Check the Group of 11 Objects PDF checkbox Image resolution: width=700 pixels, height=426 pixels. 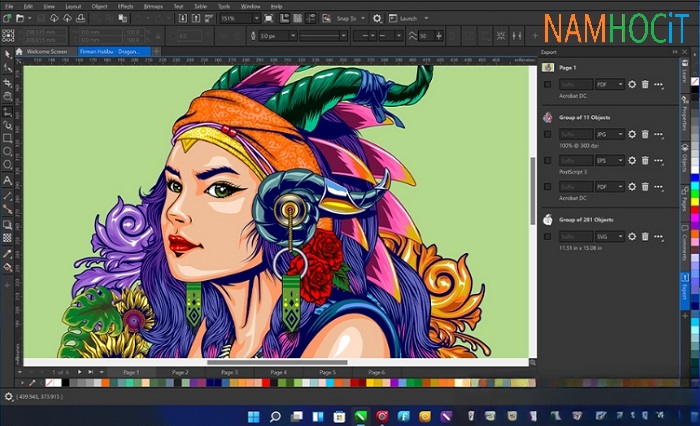[x=547, y=187]
